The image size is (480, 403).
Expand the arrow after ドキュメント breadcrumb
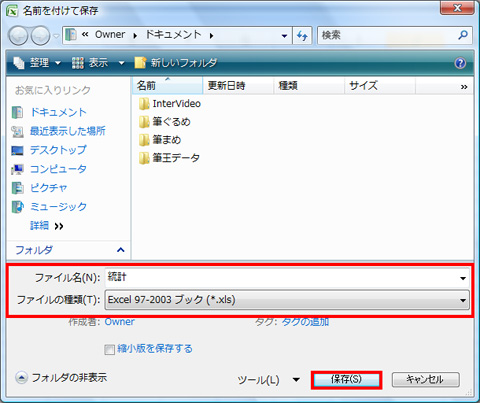[211, 36]
